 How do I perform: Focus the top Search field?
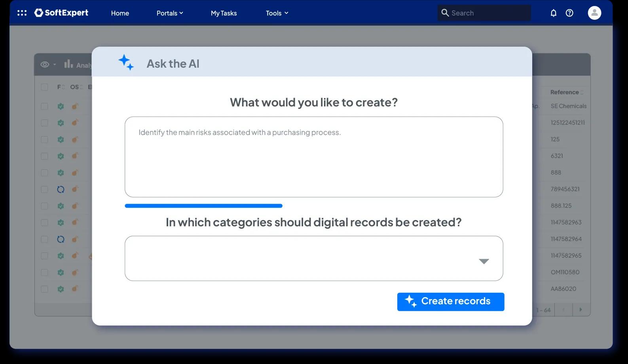tap(484, 13)
